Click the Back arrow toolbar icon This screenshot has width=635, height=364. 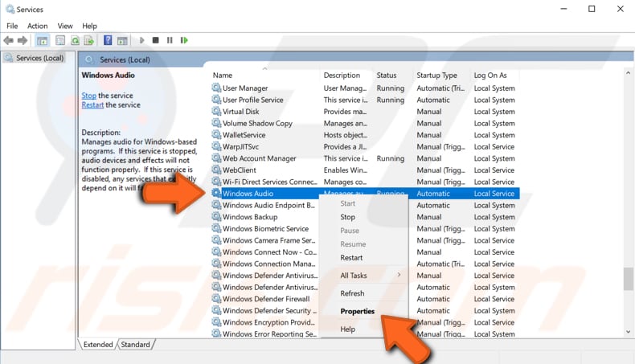pos(9,40)
